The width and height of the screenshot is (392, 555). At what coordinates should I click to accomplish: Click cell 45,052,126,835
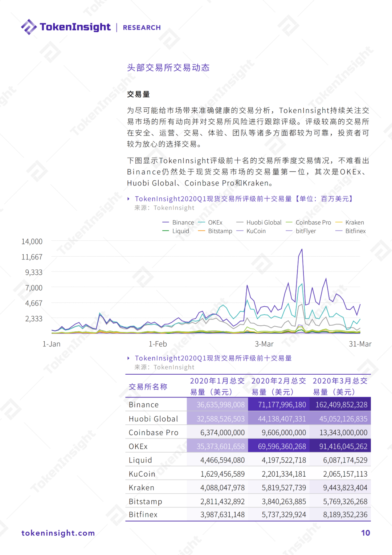point(340,419)
